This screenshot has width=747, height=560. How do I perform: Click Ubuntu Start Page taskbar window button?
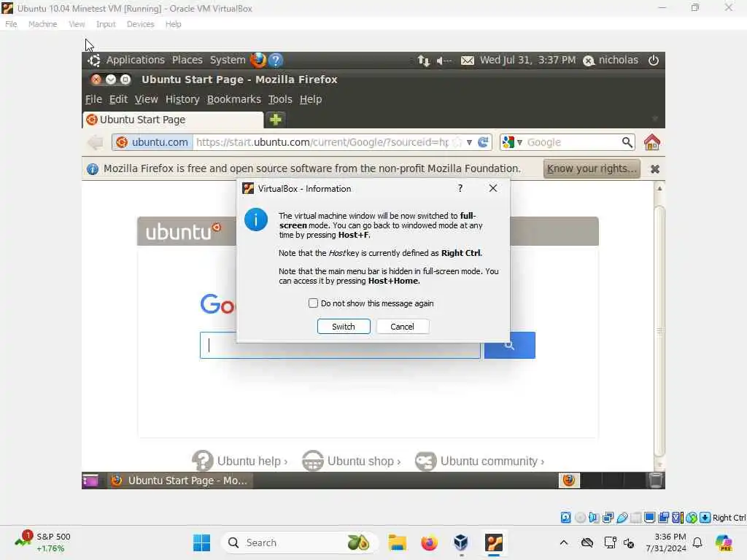pyautogui.click(x=180, y=481)
